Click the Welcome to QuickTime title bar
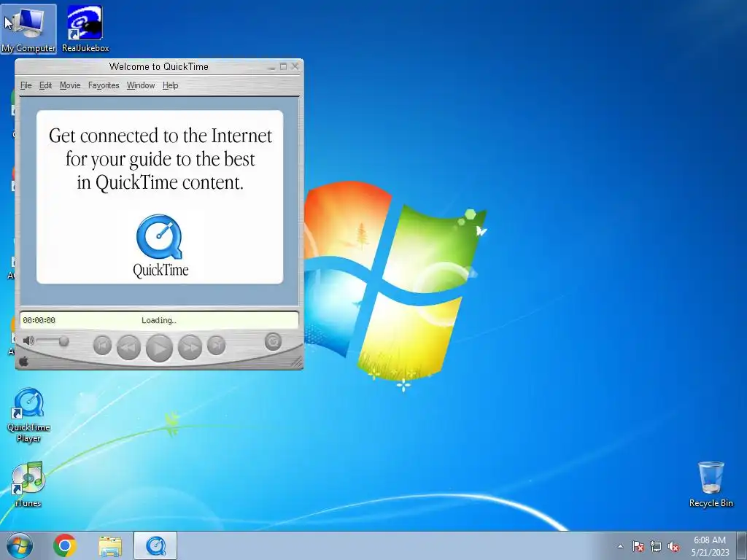747x560 pixels. coord(158,66)
